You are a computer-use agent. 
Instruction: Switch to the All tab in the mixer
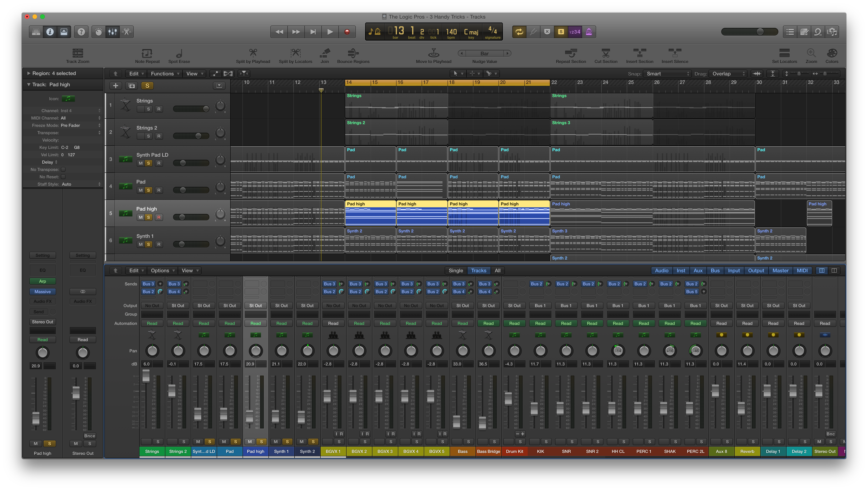(x=498, y=270)
